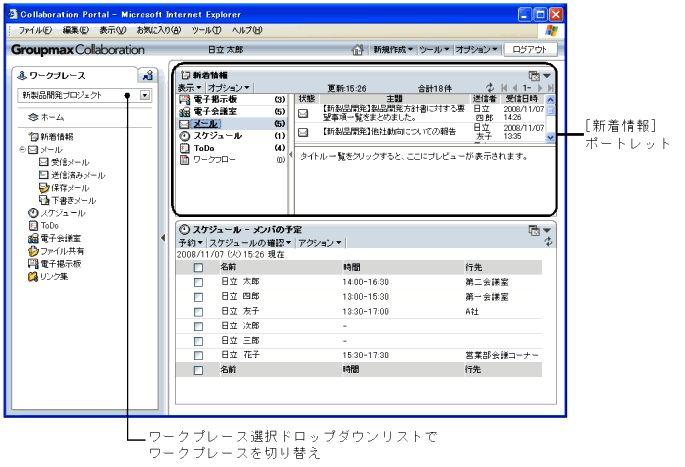685x467 pixels.
Task: Open the 新規作成 dropdown menu
Action: tap(393, 50)
